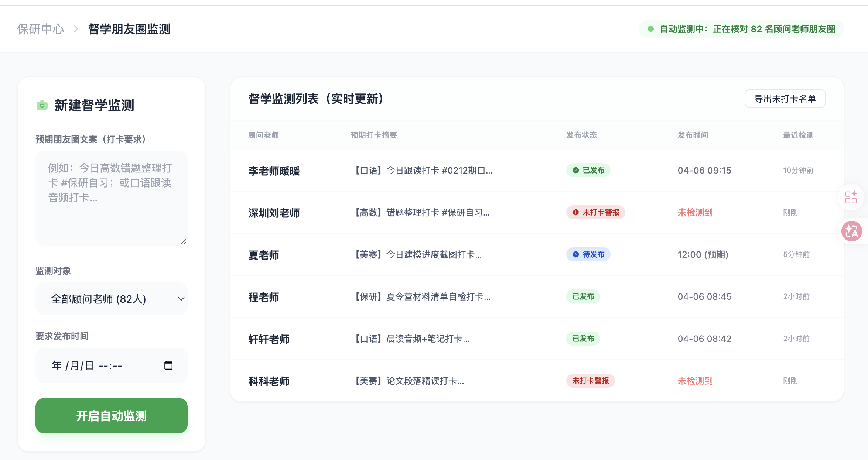This screenshot has width=868, height=460.
Task: Click summary 【美赛】论文段落精读打卡...
Action: point(407,381)
